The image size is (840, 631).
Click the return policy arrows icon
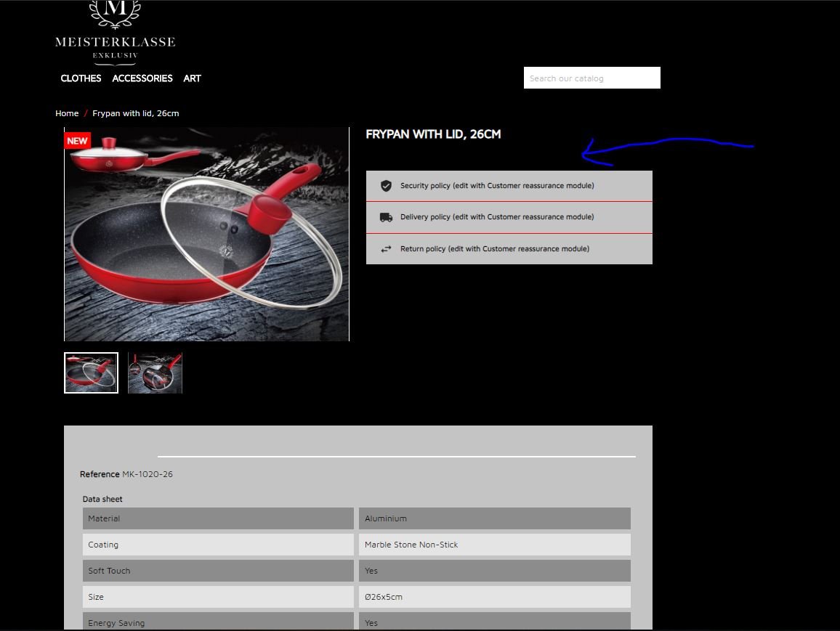387,249
